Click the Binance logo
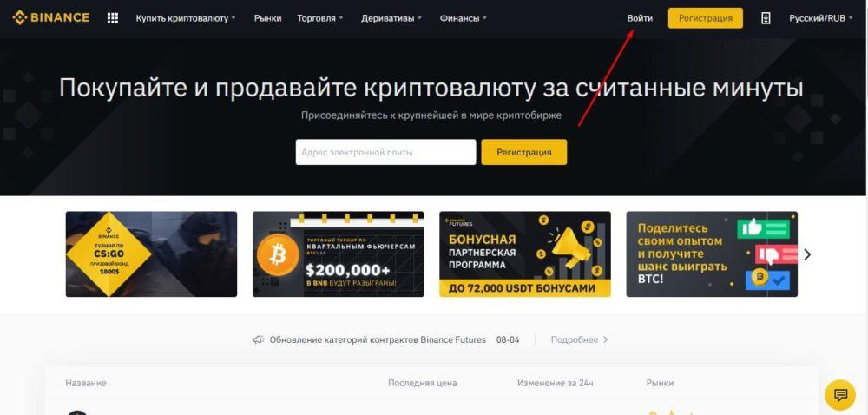The image size is (868, 415). coord(51,17)
